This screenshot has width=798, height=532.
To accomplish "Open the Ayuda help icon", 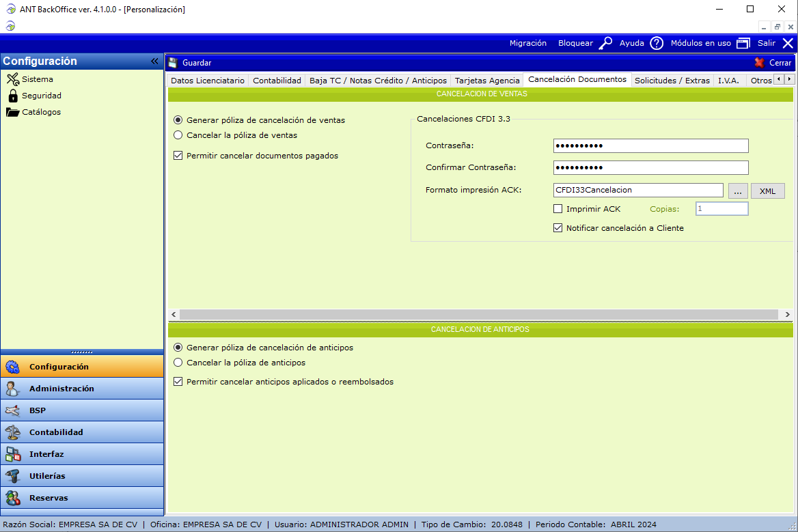I will [x=657, y=43].
